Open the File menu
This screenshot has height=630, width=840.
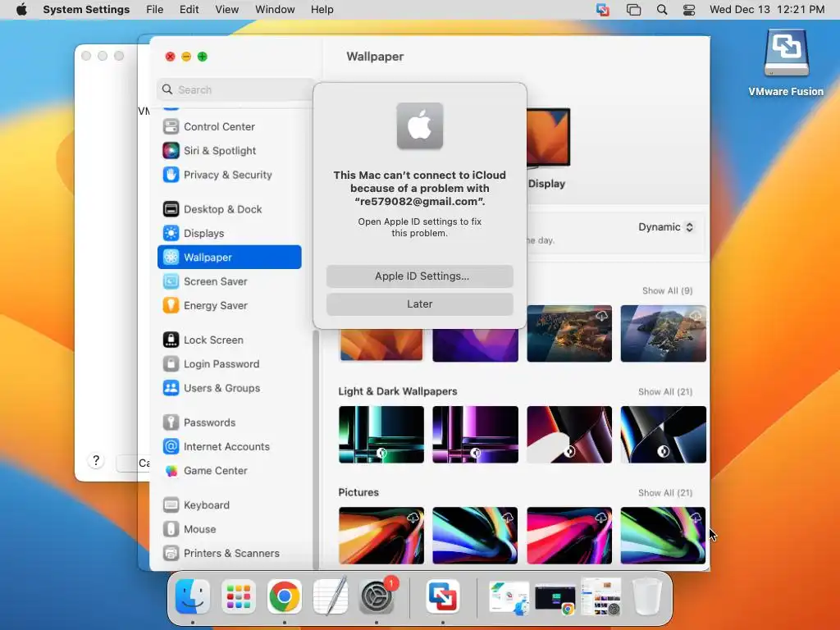pos(155,10)
